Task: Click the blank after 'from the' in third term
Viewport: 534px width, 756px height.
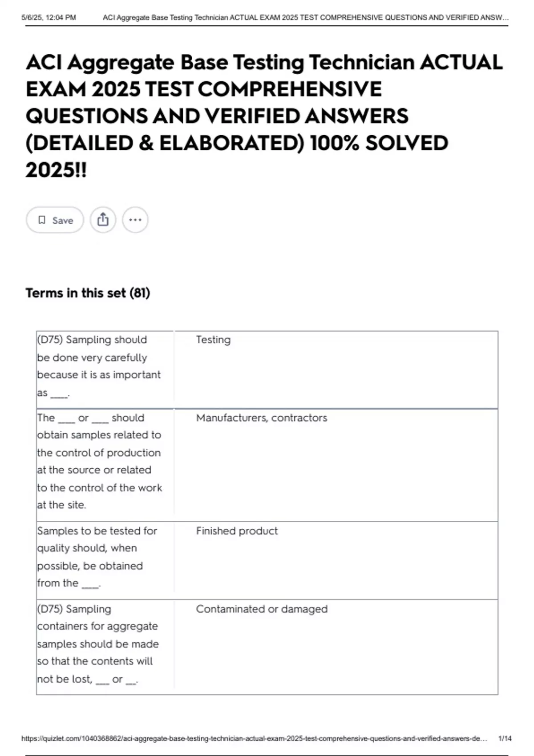Action: pyautogui.click(x=90, y=584)
